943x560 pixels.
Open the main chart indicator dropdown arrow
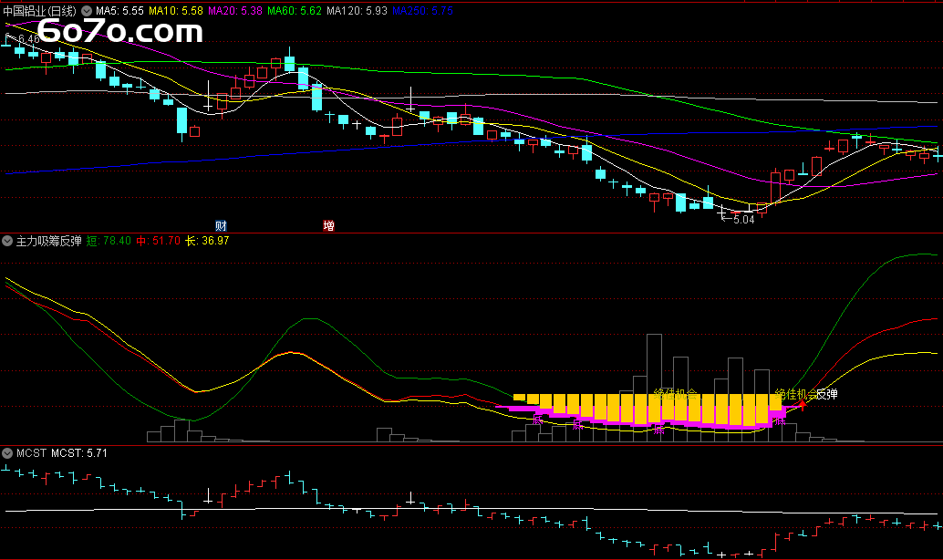88,11
